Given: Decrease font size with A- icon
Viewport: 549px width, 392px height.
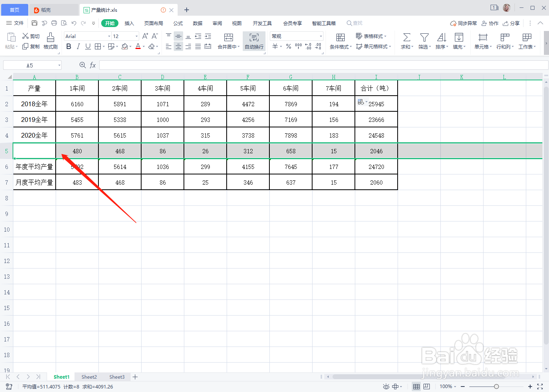Looking at the screenshot, I should point(155,36).
